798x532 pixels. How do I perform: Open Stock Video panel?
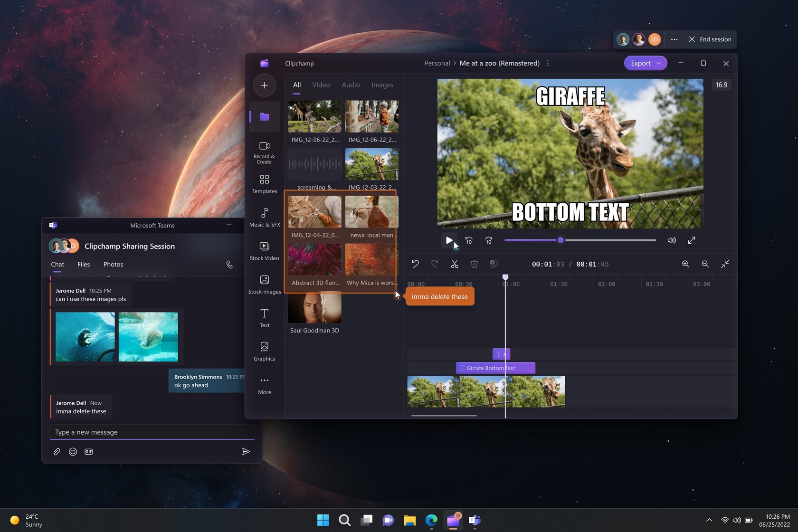265,251
